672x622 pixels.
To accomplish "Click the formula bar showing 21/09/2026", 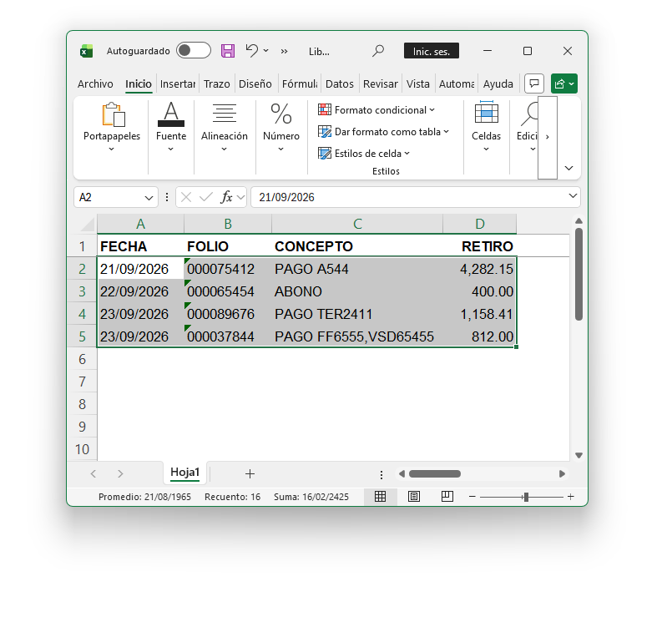I will 415,197.
